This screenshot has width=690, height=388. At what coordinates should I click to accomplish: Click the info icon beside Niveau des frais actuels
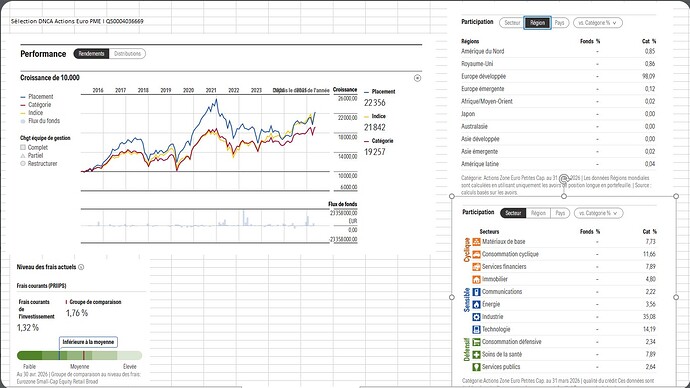coord(81,267)
